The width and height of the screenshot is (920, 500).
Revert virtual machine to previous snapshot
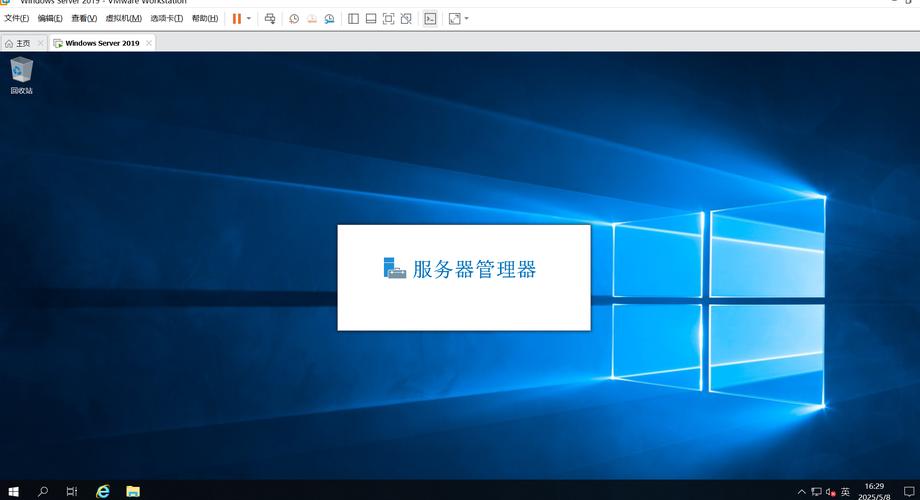click(x=312, y=19)
